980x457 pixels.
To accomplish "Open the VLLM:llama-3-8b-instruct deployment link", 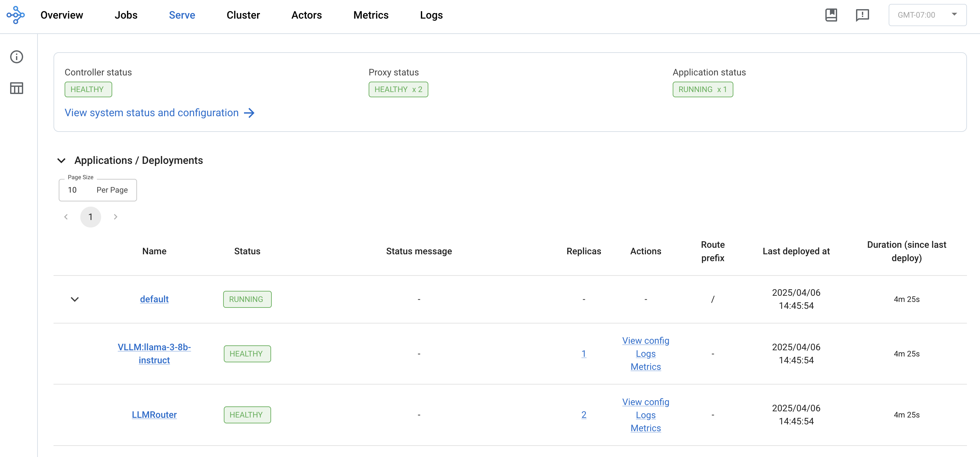I will [x=154, y=354].
